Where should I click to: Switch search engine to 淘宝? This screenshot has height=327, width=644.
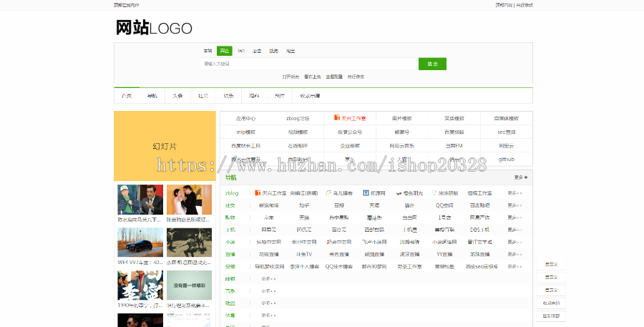(291, 51)
